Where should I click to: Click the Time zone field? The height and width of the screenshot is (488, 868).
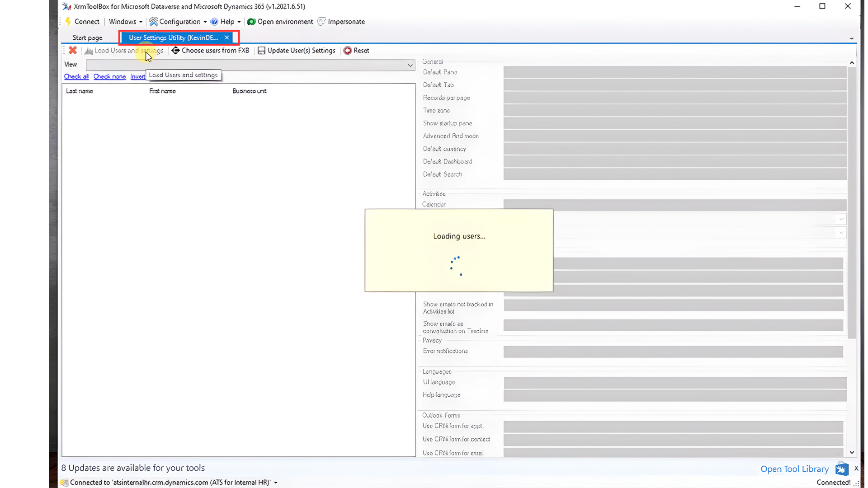[x=675, y=110]
